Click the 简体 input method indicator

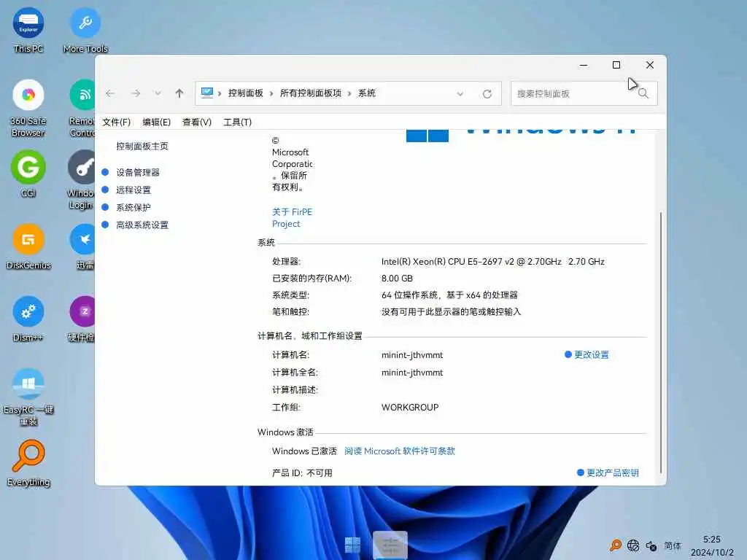coord(672,545)
